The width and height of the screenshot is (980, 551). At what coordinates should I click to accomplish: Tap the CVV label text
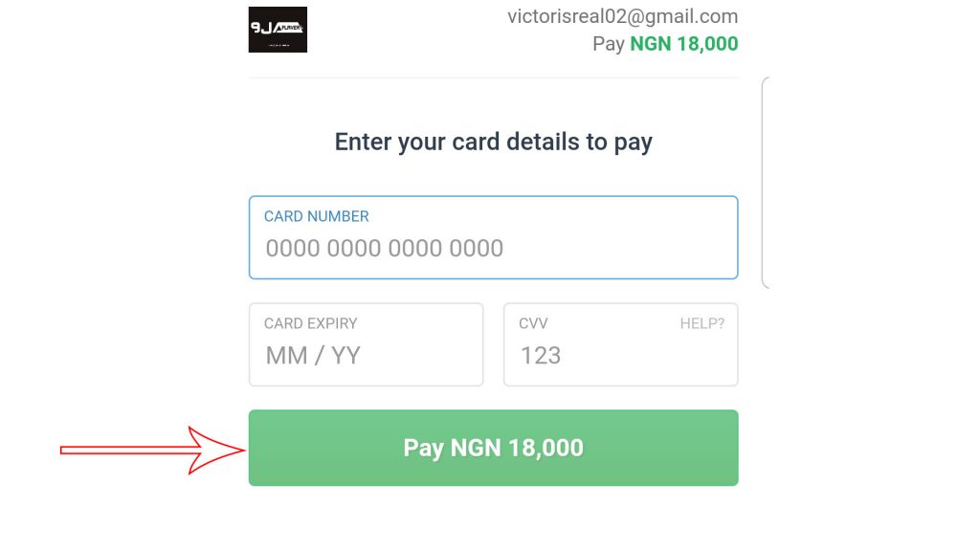(x=533, y=323)
